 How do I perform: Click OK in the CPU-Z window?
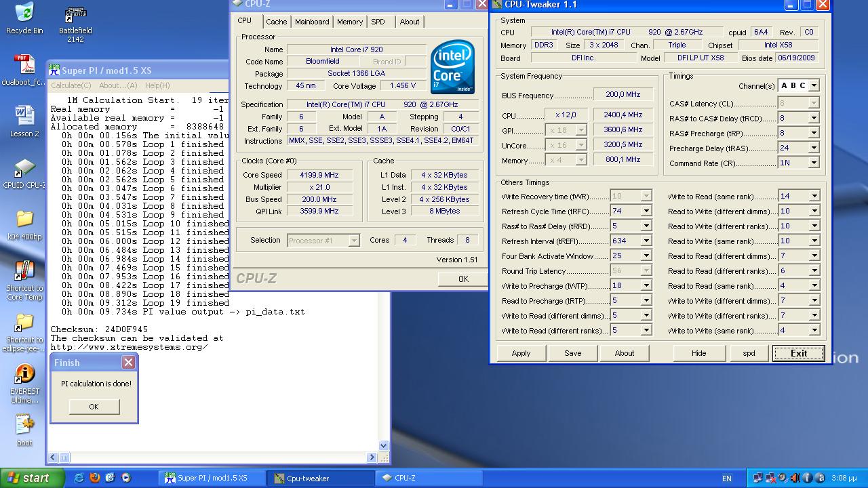[462, 279]
